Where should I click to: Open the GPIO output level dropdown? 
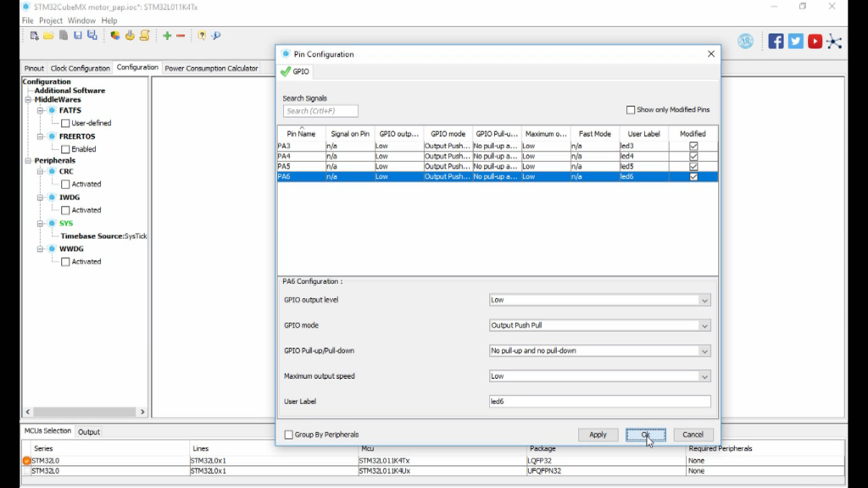click(x=600, y=300)
